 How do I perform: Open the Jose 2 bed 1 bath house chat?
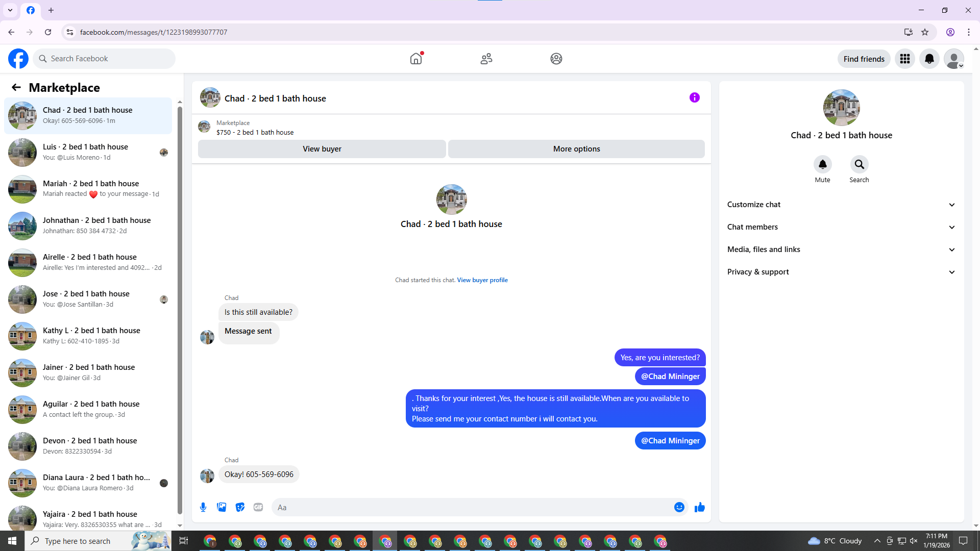point(88,299)
